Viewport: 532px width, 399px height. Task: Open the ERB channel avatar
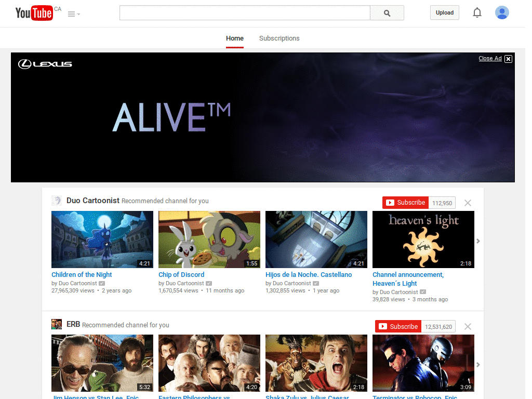pos(56,324)
